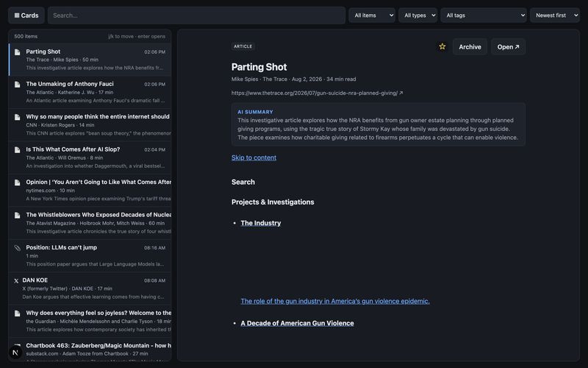Image resolution: width=588 pixels, height=368 pixels.
Task: Select the CNN entire internet article
Action: pyautogui.click(x=90, y=125)
